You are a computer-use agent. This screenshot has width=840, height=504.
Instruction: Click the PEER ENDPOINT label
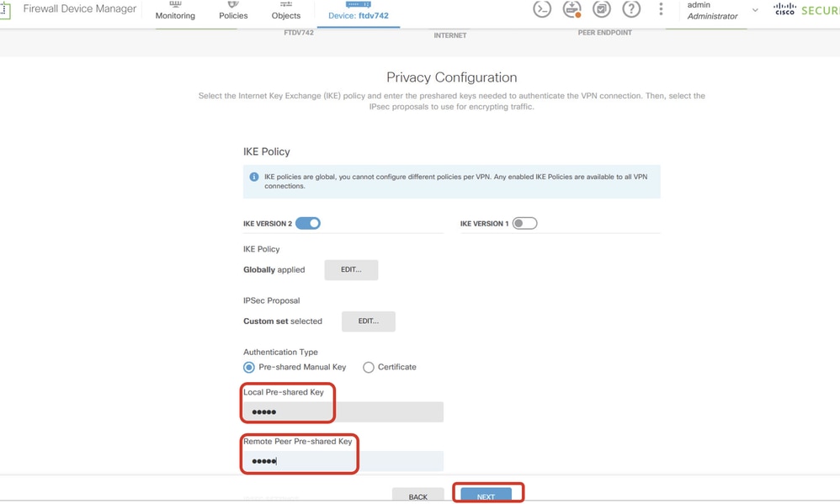point(605,33)
